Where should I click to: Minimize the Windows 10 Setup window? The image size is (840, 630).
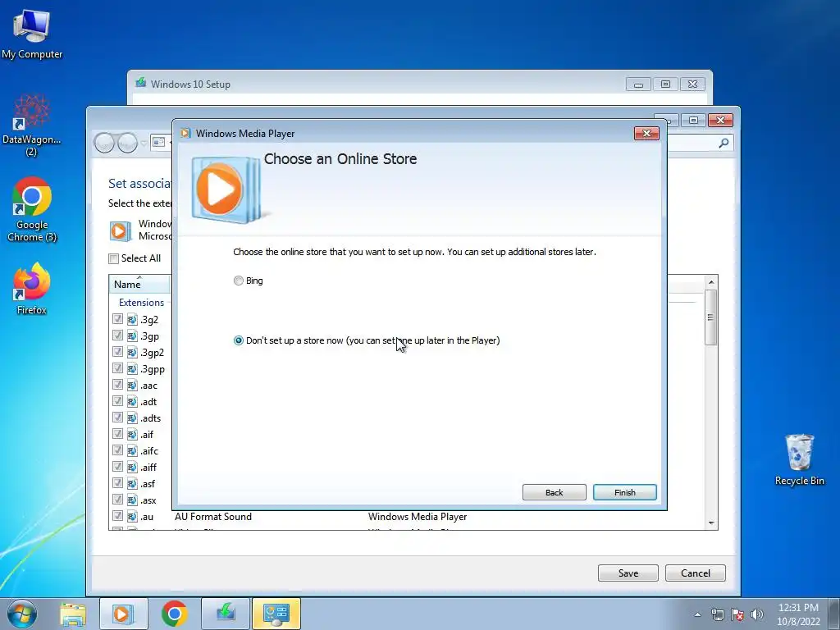tap(638, 84)
